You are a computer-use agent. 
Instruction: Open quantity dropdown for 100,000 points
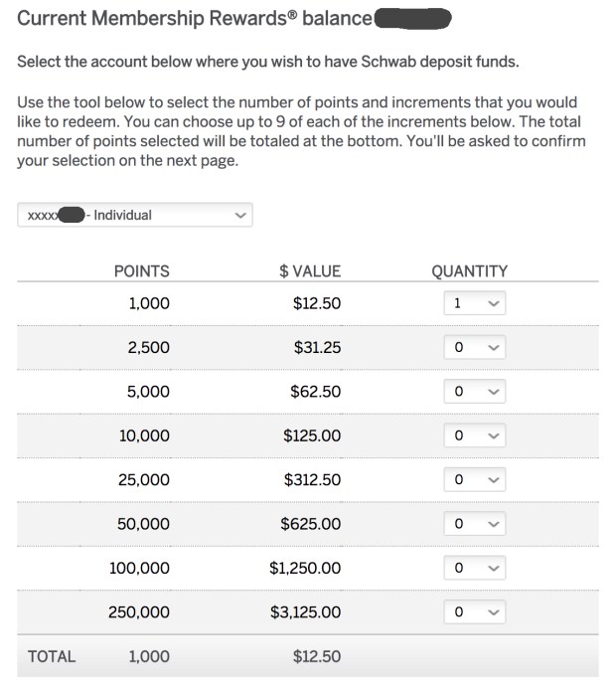(474, 568)
